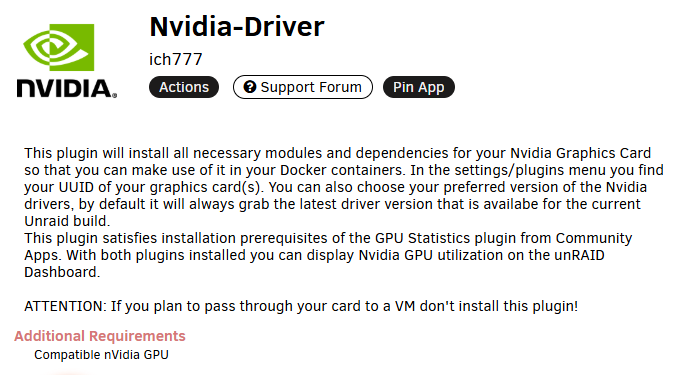Click the black NVIDIA wordmark under the logo
This screenshot has width=687, height=375.
tap(67, 88)
